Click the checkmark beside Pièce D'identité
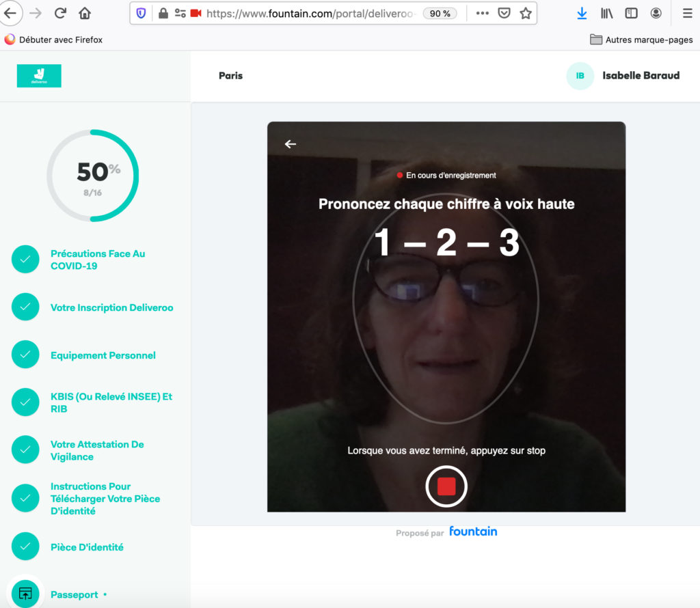 pos(25,547)
